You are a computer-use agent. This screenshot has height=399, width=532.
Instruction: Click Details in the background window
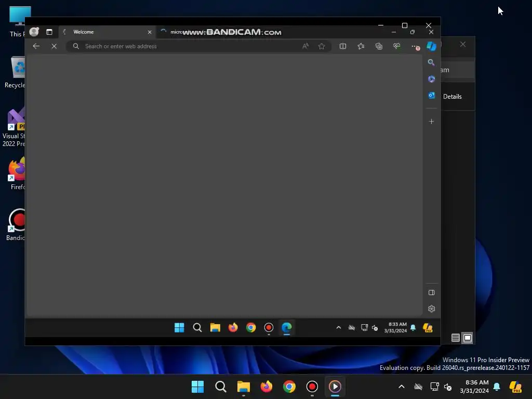[x=453, y=97]
